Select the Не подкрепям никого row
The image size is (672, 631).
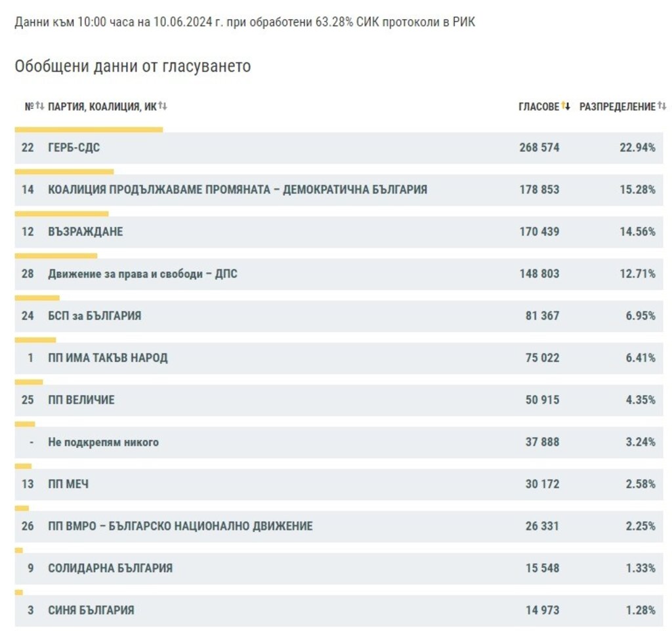[103, 442]
